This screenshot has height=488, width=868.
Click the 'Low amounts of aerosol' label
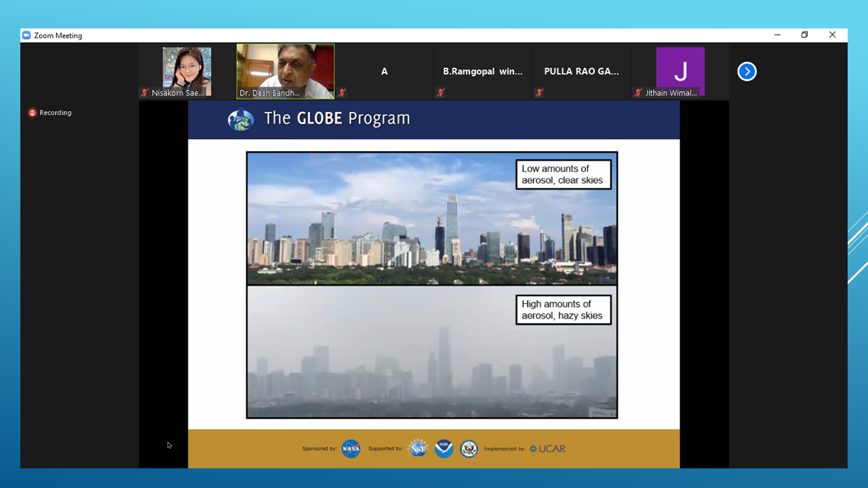click(563, 174)
